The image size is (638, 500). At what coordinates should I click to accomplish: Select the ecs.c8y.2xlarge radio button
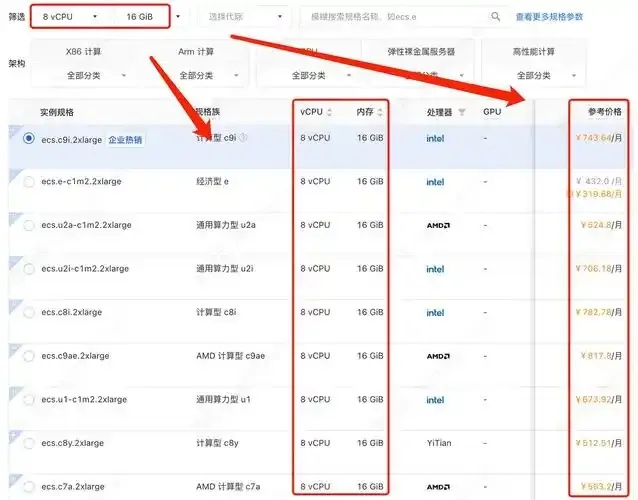(x=29, y=443)
